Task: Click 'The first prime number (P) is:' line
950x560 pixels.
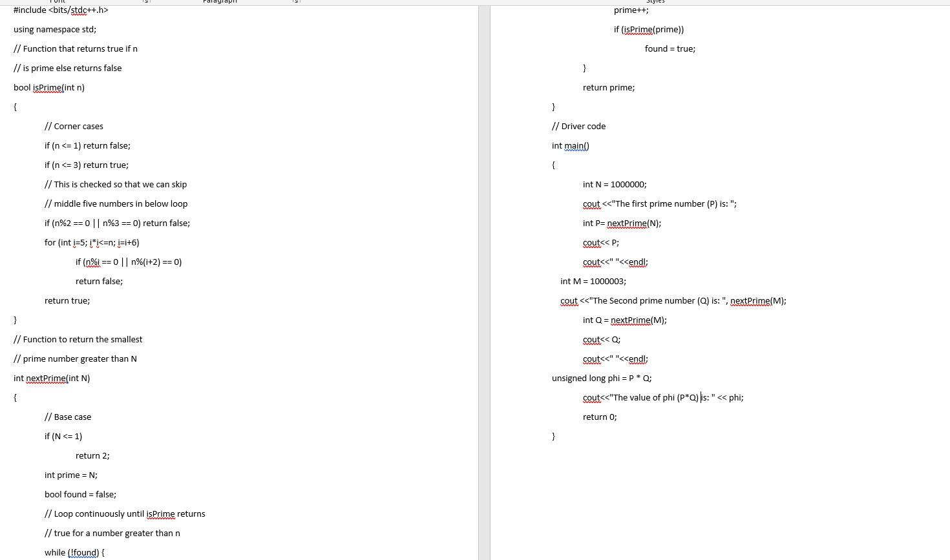Action: pos(660,203)
